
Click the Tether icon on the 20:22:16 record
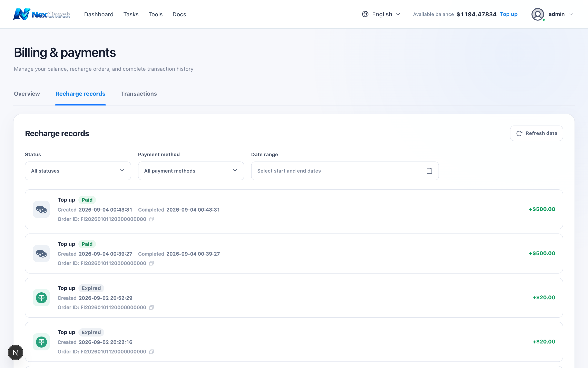[41, 342]
